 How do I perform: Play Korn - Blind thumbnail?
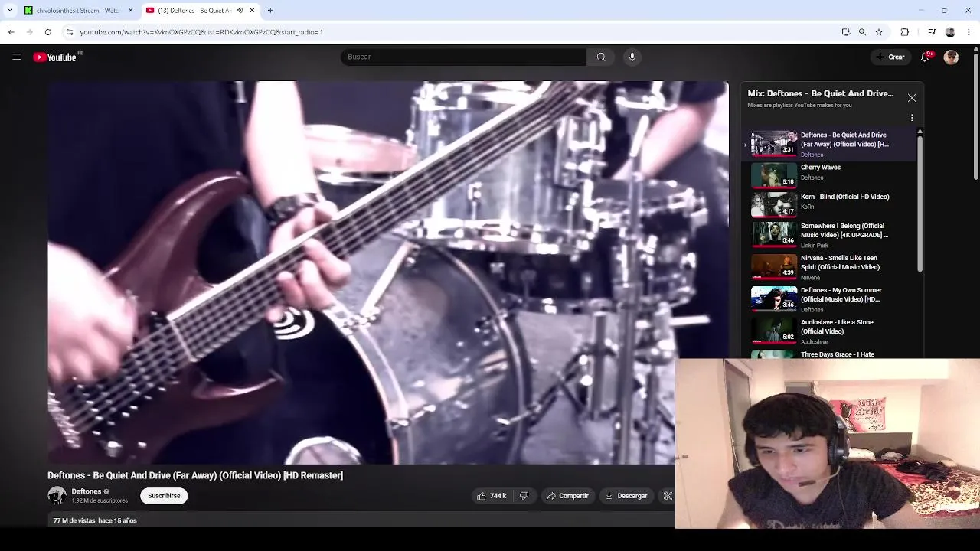coord(774,204)
